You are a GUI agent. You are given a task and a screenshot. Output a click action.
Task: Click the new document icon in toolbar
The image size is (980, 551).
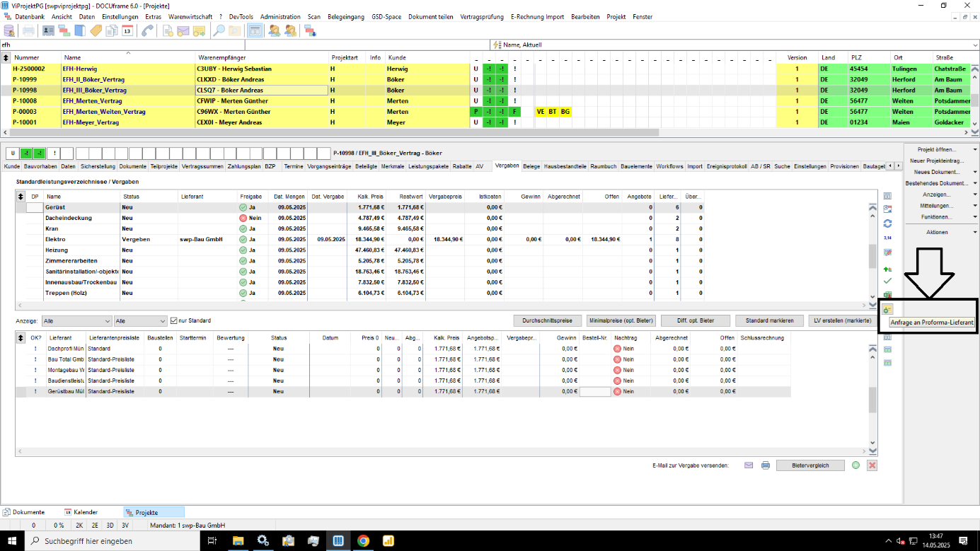[x=168, y=30]
